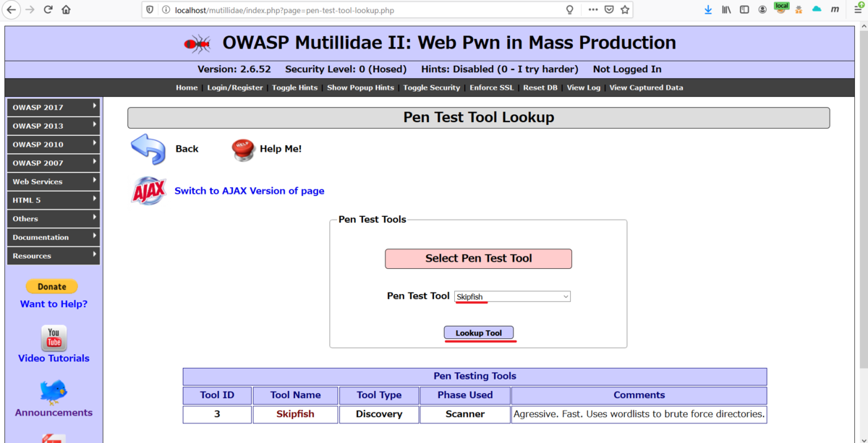Screen dimensions: 868x443
Task: Open Login/Register from top menu
Action: pos(235,87)
